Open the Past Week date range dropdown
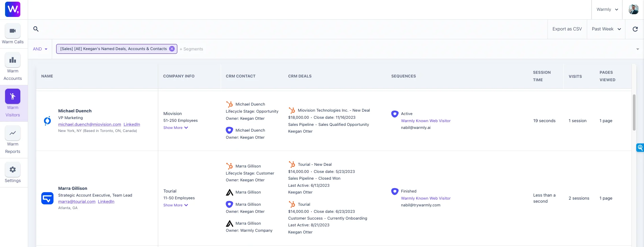The width and height of the screenshot is (644, 247). (x=606, y=29)
